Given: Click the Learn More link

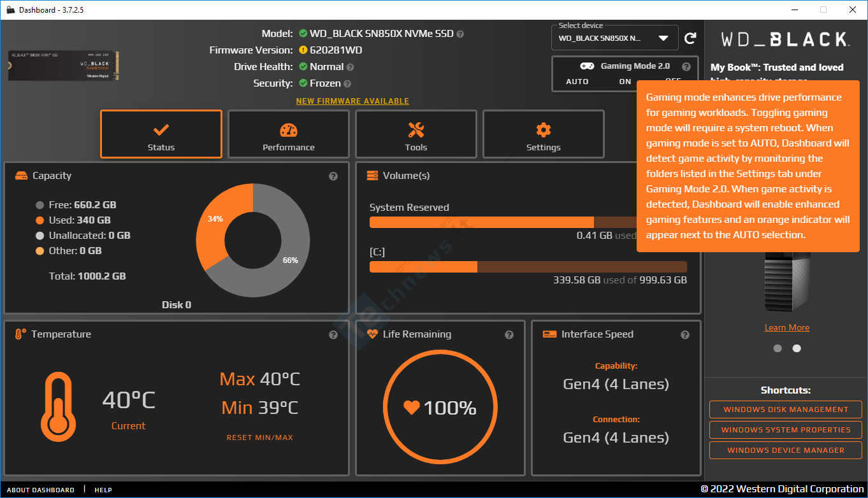Looking at the screenshot, I should 787,327.
